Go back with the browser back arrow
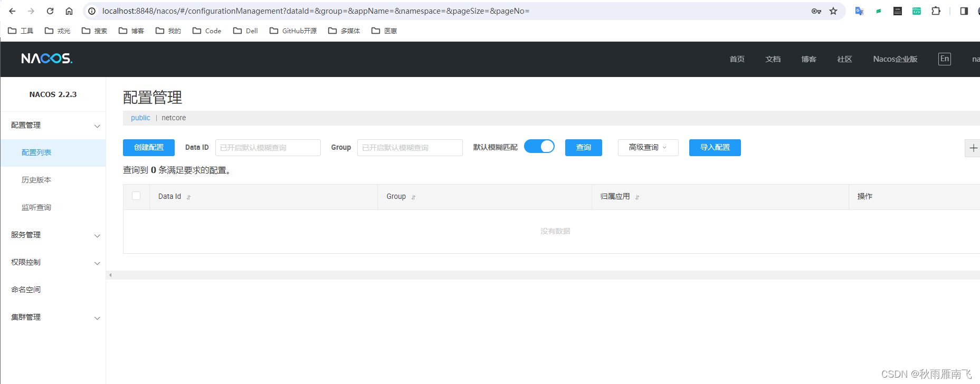 [12, 11]
